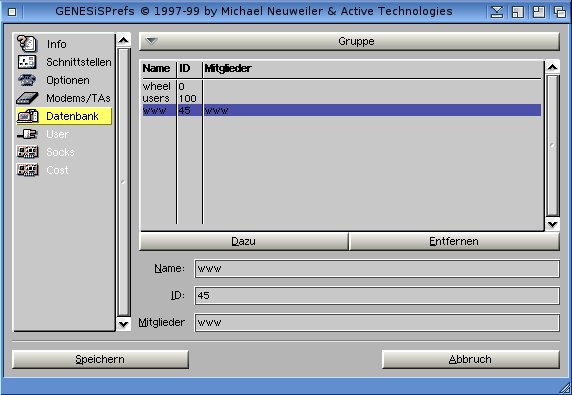The height and width of the screenshot is (395, 572).
Task: Click the ID column header
Action: tap(185, 68)
